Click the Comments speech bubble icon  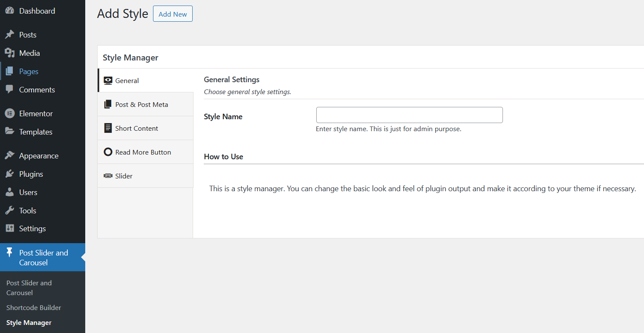tap(9, 90)
